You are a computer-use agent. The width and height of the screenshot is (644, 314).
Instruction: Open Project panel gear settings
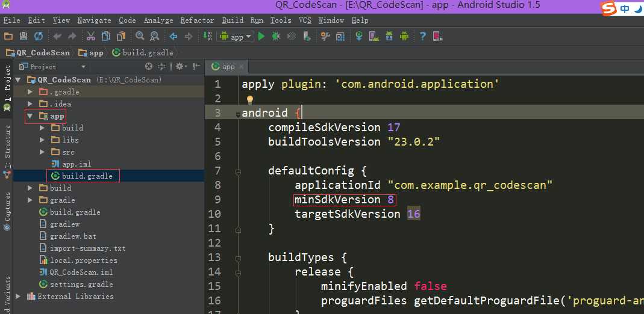pos(181,66)
